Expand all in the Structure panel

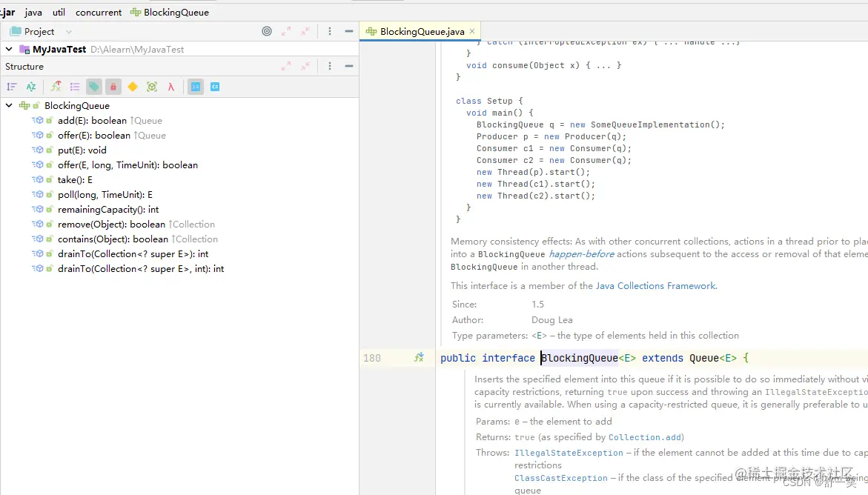point(286,67)
